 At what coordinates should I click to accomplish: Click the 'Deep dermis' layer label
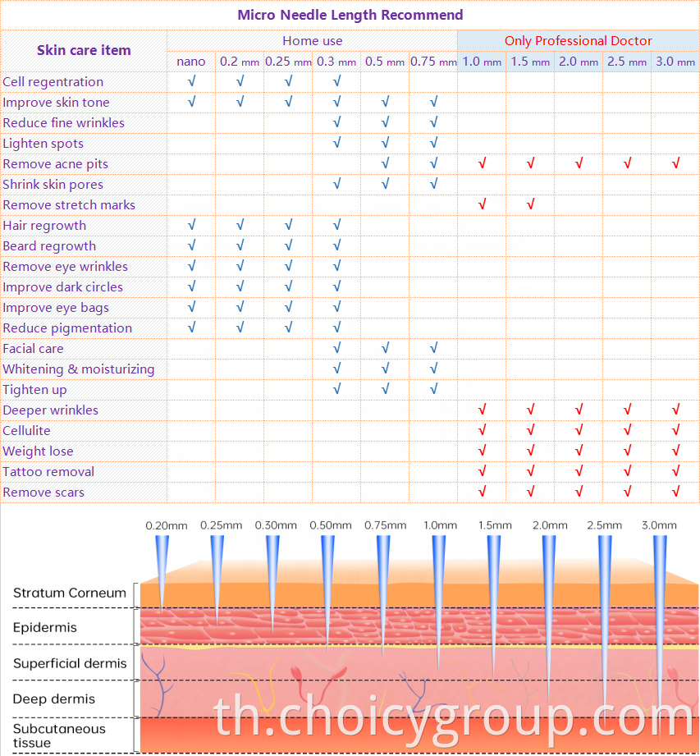click(x=54, y=699)
